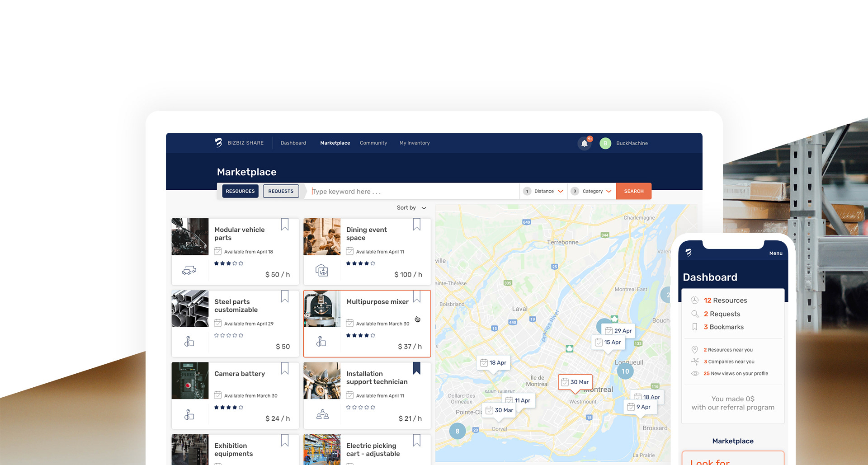Click the equipment icon on Steel parts card
The image size is (868, 465).
[x=189, y=341]
